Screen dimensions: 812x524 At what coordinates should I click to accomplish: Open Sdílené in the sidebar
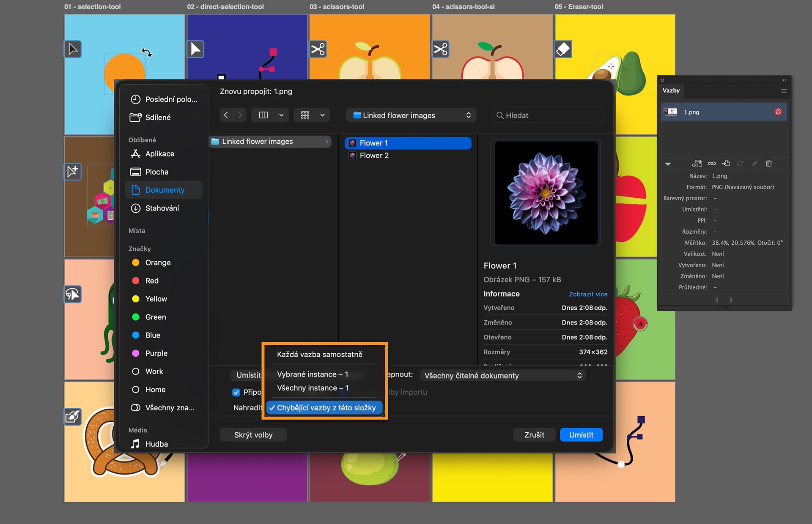coord(164,117)
